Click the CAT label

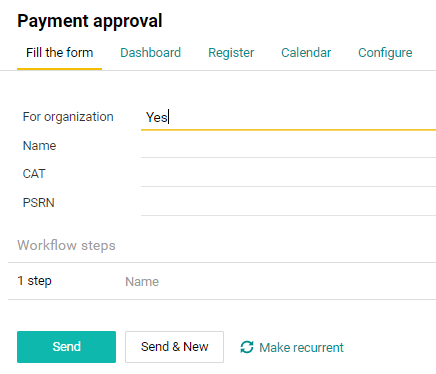pyautogui.click(x=34, y=174)
